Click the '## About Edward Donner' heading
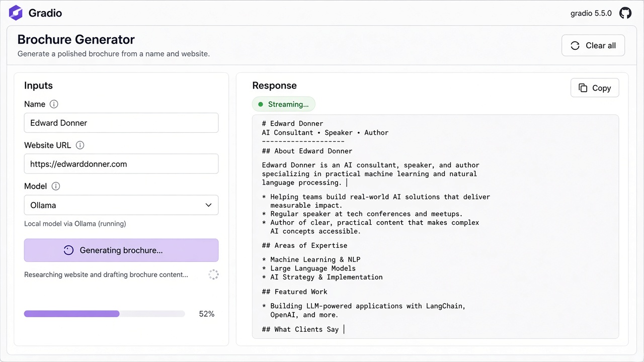The height and width of the screenshot is (362, 644). 307,151
